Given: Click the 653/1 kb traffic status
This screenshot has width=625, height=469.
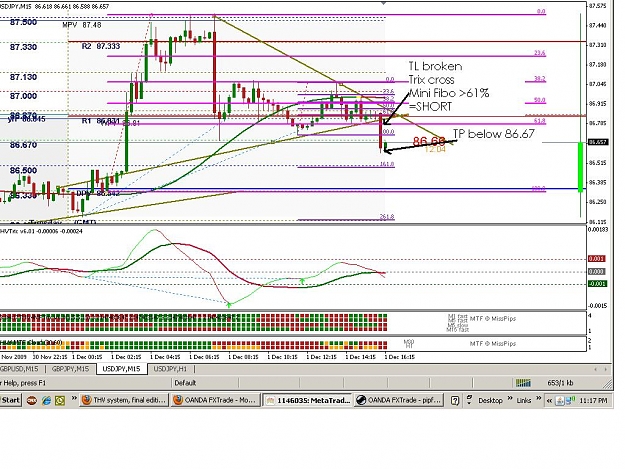Looking at the screenshot, I should pyautogui.click(x=560, y=383).
